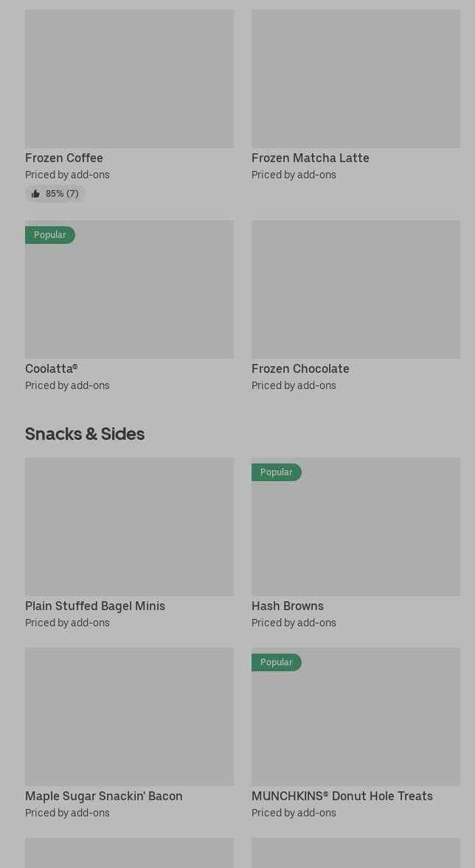Open Maple Sugar Snackin' Bacon image

point(129,717)
